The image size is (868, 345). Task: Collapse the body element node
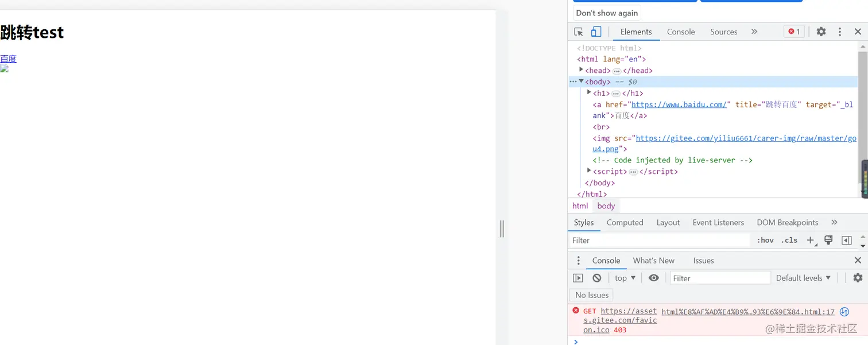[x=581, y=82]
